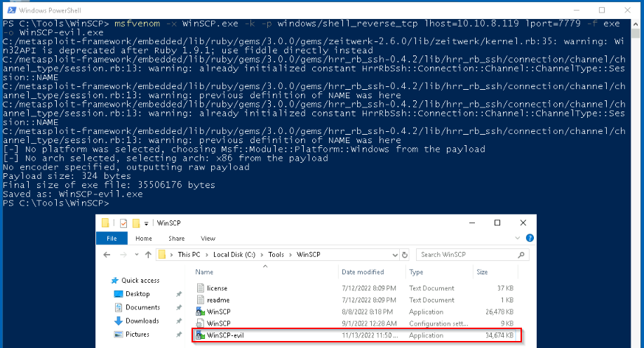Expand the ribbon with the chevron
This screenshot has width=644, height=348.
[518, 238]
